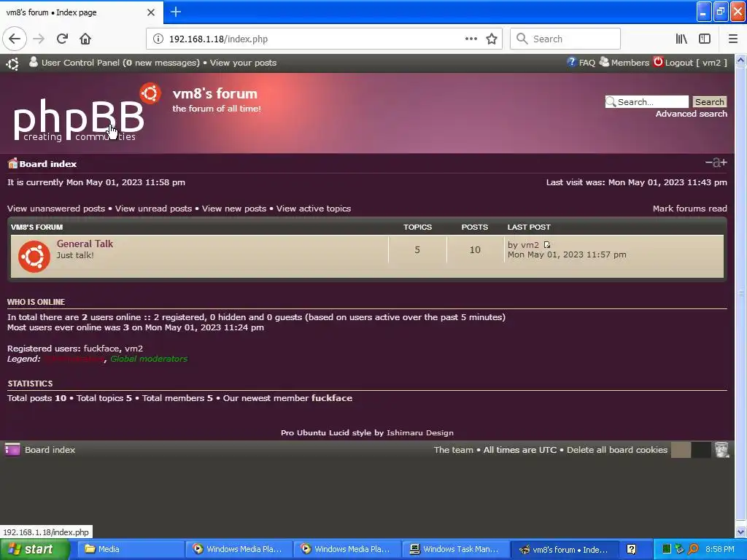Open page actions three-dot menu
Image resolution: width=747 pixels, height=560 pixels.
coord(471,39)
